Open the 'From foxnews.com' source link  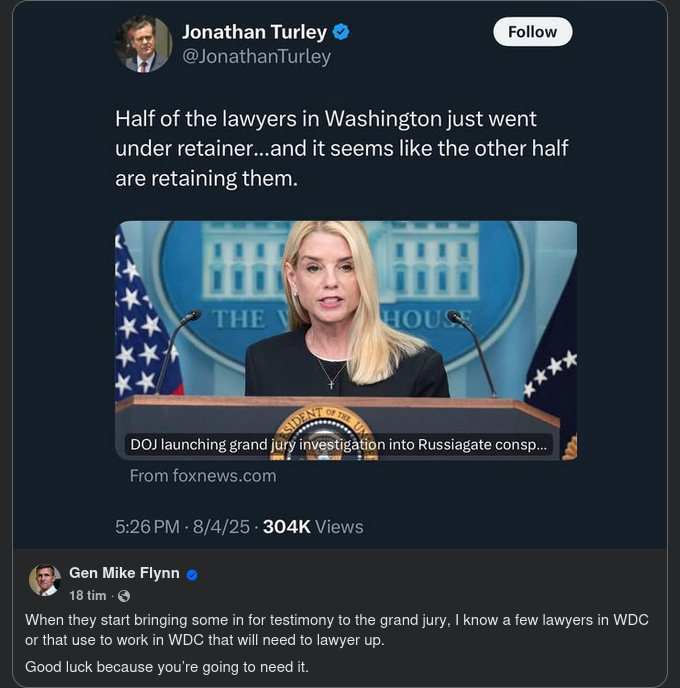tap(202, 476)
